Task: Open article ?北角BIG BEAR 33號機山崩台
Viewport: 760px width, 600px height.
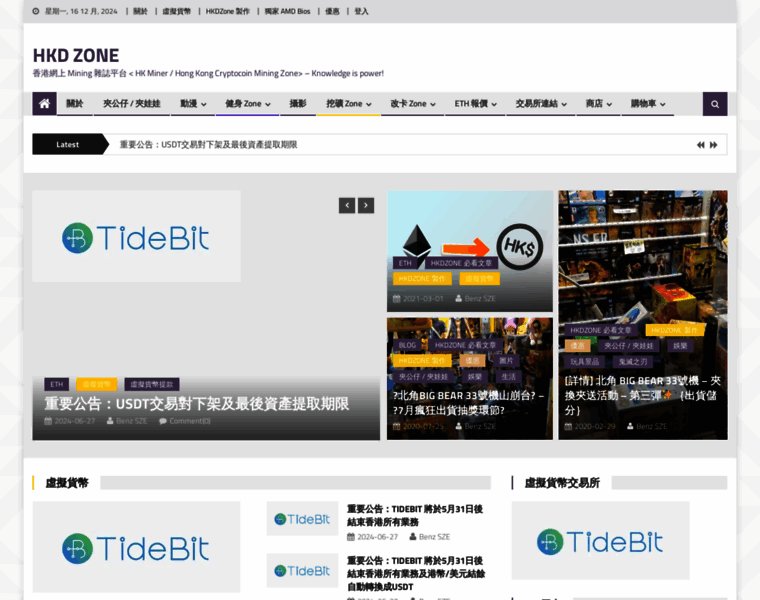Action: click(468, 403)
